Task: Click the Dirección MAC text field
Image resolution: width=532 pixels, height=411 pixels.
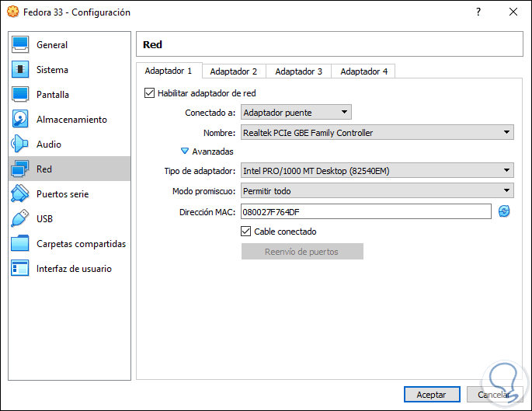Action: point(377,211)
